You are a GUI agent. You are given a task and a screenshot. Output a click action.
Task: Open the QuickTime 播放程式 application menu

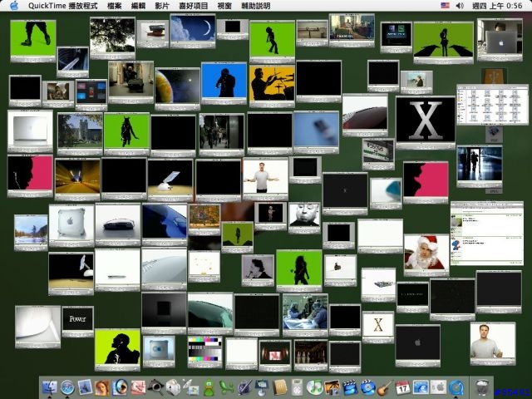[63, 6]
